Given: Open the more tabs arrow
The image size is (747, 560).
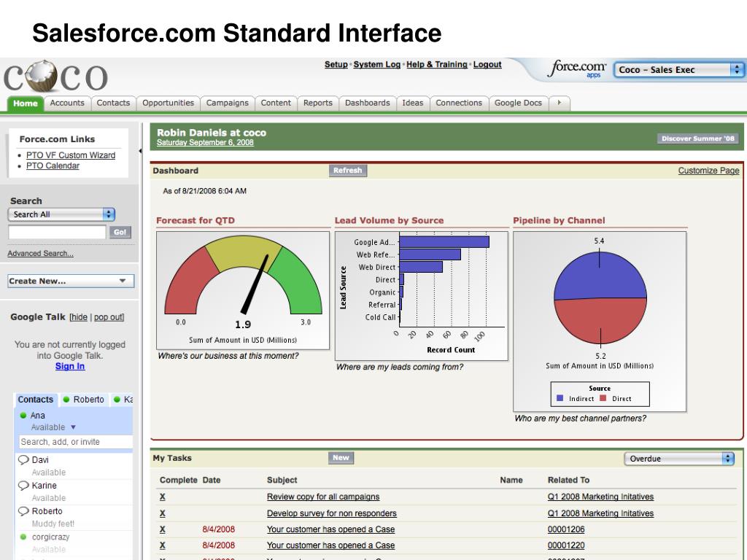Looking at the screenshot, I should [560, 103].
